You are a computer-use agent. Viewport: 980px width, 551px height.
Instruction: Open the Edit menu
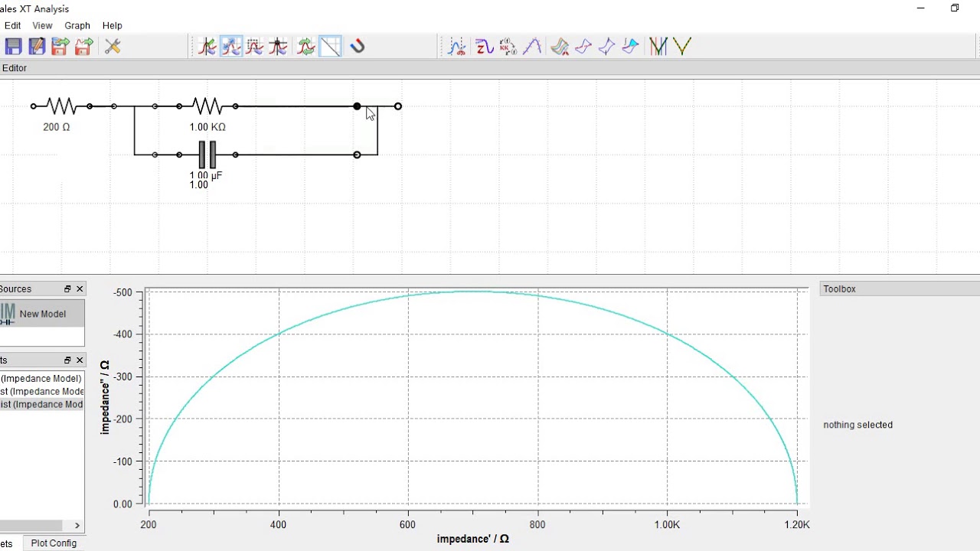click(x=12, y=25)
